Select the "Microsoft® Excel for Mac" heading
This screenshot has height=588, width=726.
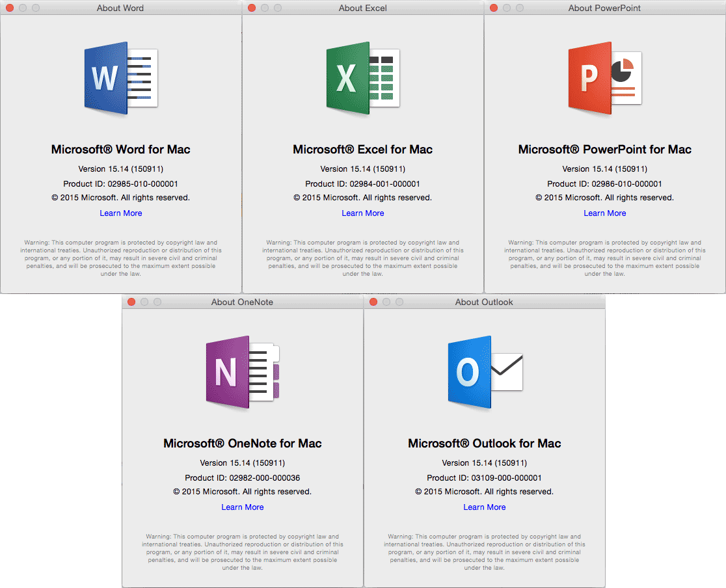(363, 149)
